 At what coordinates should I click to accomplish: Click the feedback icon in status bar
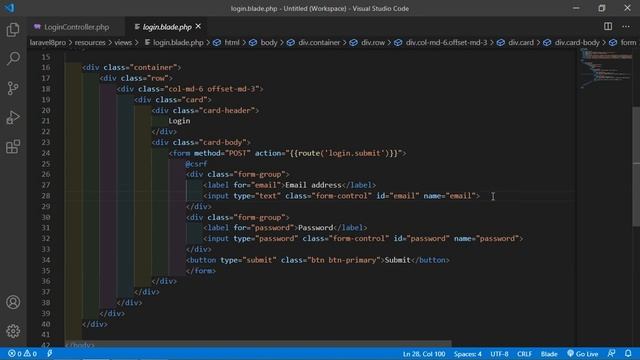611,353
